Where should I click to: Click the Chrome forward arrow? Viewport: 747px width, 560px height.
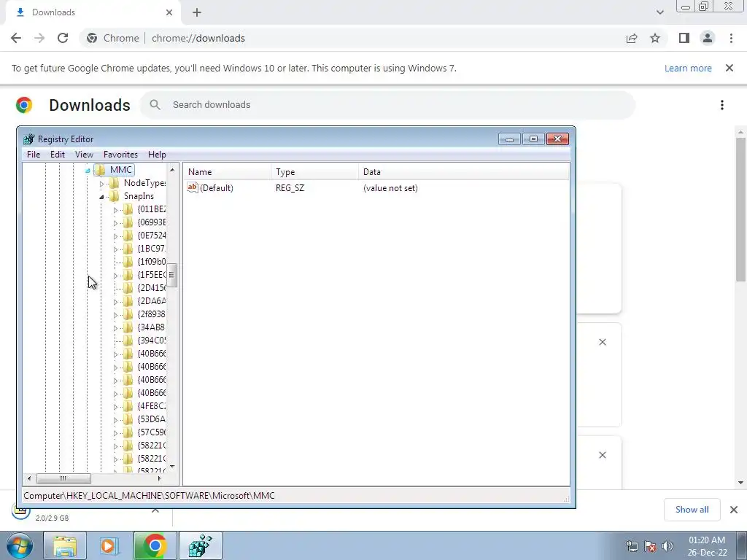[x=39, y=38]
